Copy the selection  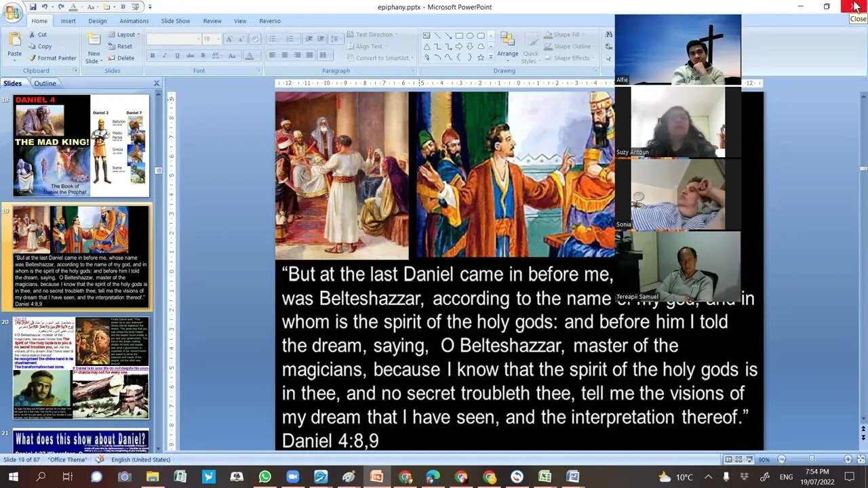point(39,46)
